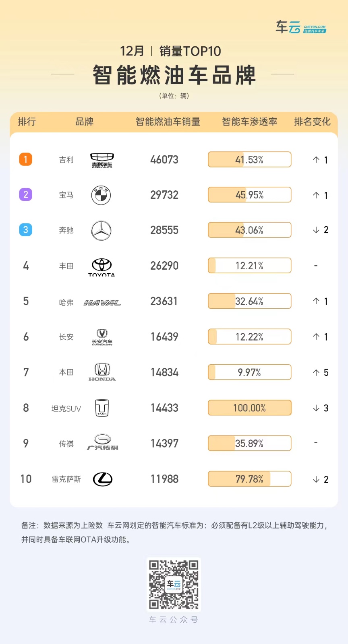Click the Toyota brand logo
The height and width of the screenshot is (644, 348).
[101, 267]
